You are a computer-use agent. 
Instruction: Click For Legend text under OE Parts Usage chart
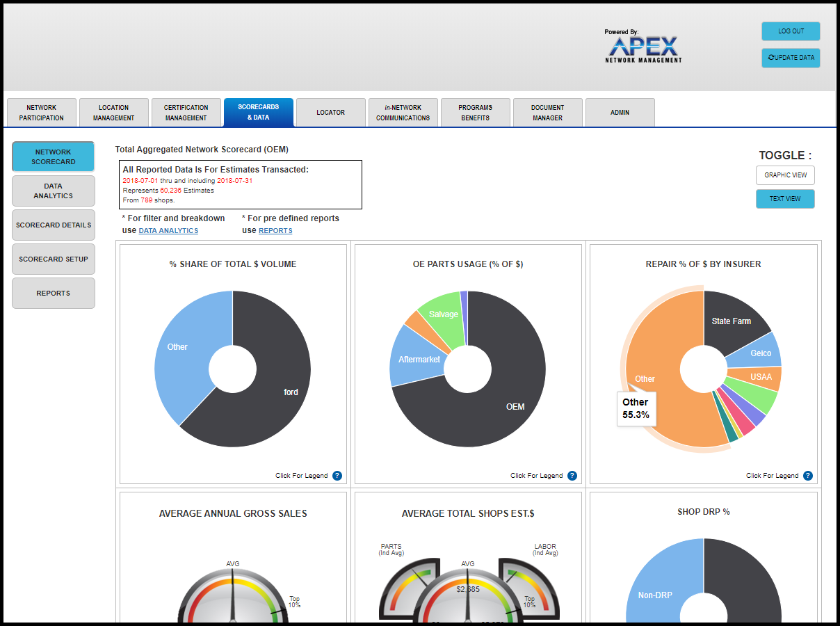coord(536,476)
